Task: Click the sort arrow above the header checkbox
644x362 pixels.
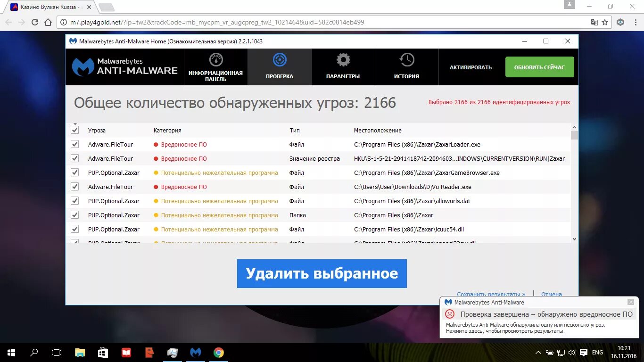Action: coord(75,124)
